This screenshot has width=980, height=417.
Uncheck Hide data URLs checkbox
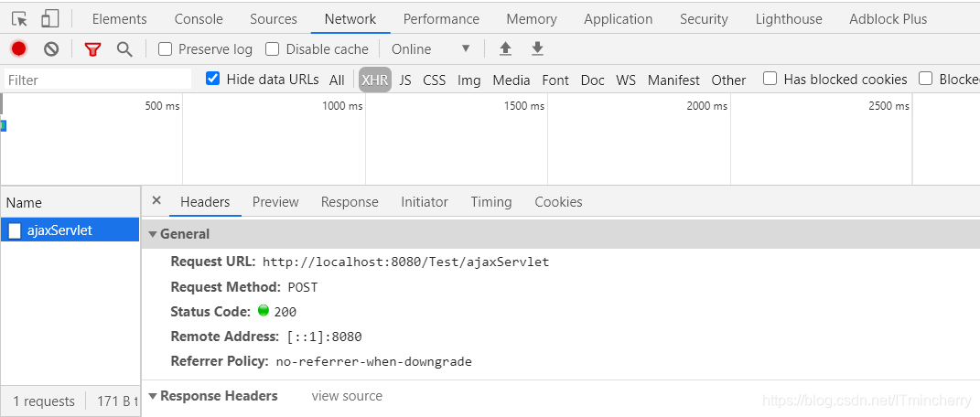point(213,79)
